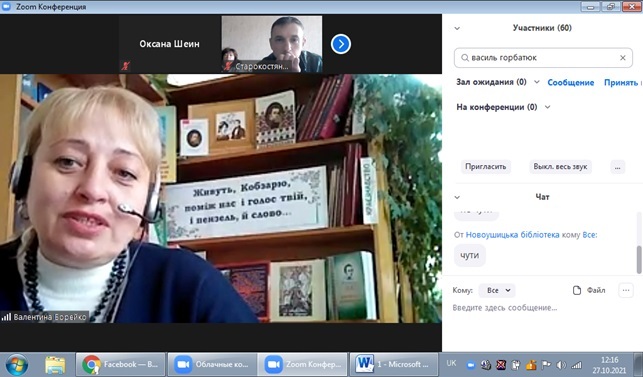This screenshot has height=377, width=643.
Task: Click Новоушицька бібліотека sender name
Action: 512,235
